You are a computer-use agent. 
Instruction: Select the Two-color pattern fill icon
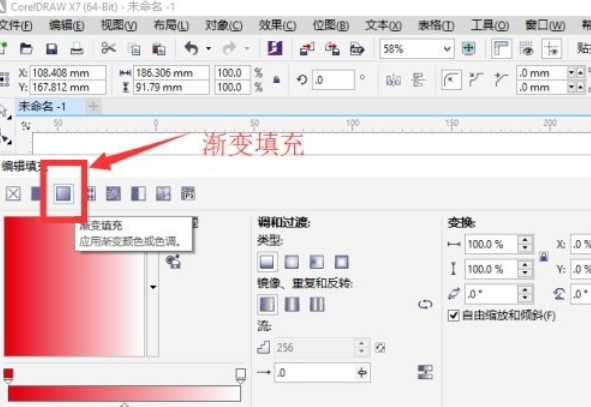[x=138, y=194]
